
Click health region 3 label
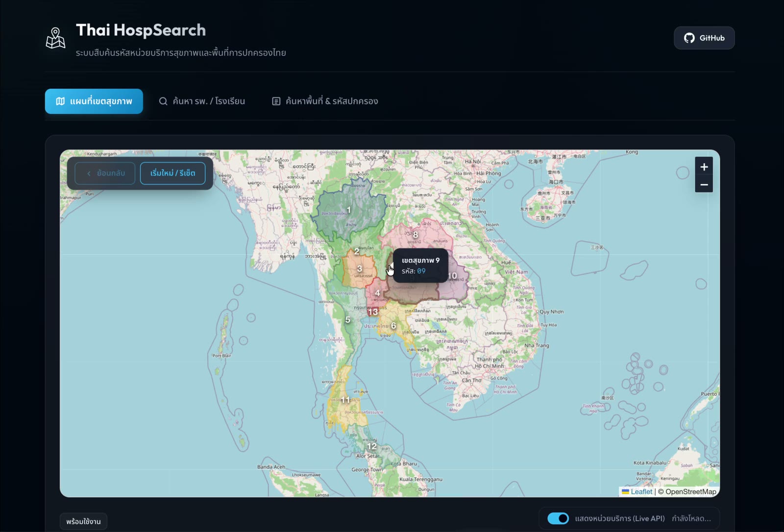[x=360, y=268]
